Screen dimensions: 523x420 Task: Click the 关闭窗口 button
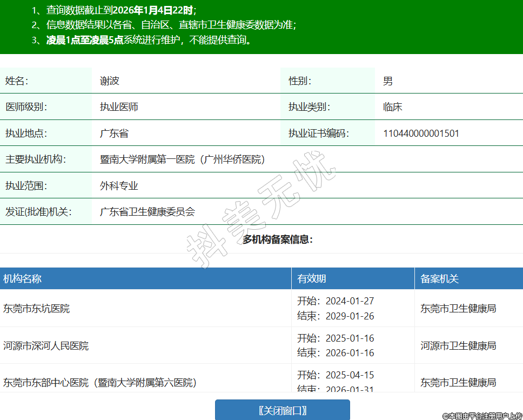click(282, 410)
